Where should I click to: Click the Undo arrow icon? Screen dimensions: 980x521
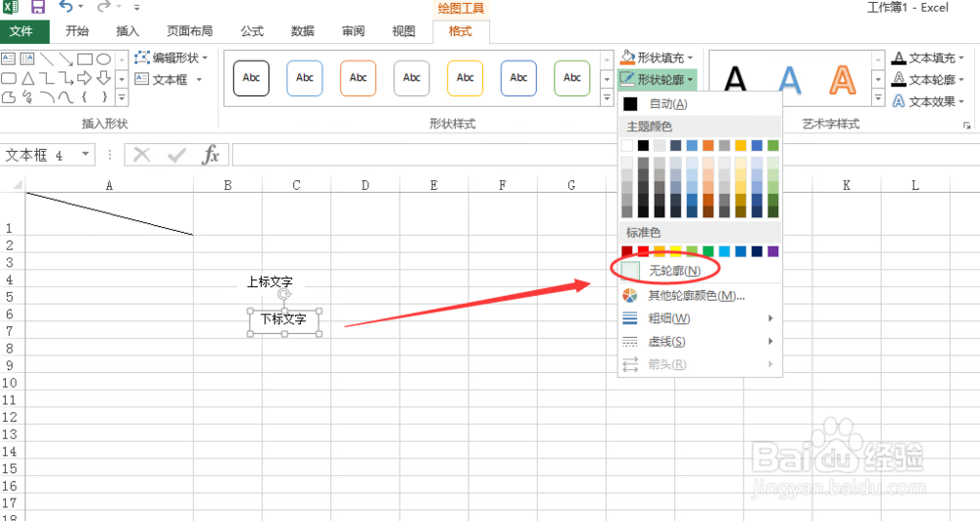[66, 7]
